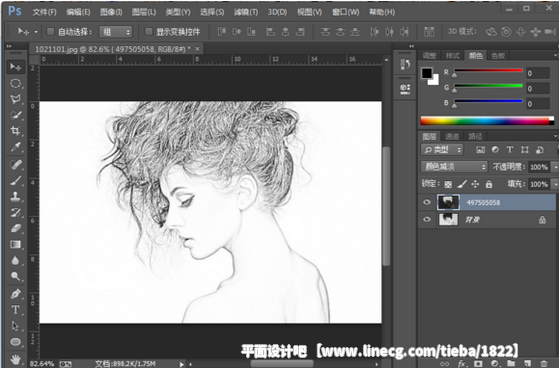Image resolution: width=559 pixels, height=370 pixels.
Task: Hide the 背景 layer
Action: point(427,219)
